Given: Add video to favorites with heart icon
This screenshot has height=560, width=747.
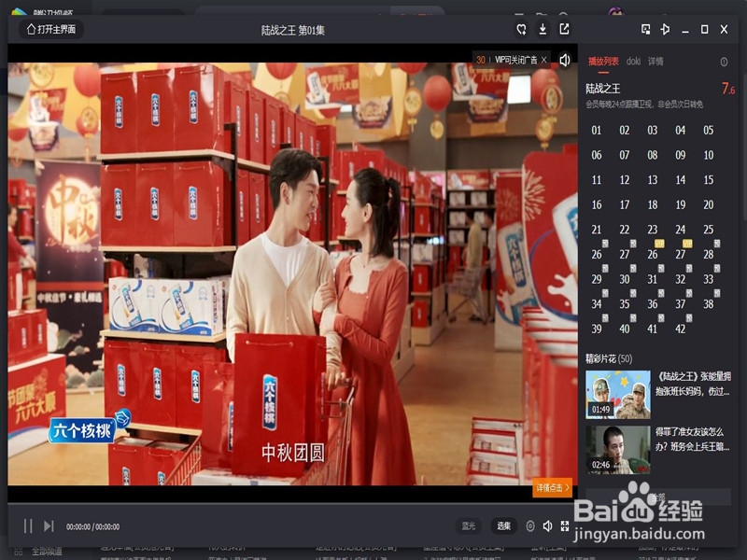Looking at the screenshot, I should pos(521,30).
